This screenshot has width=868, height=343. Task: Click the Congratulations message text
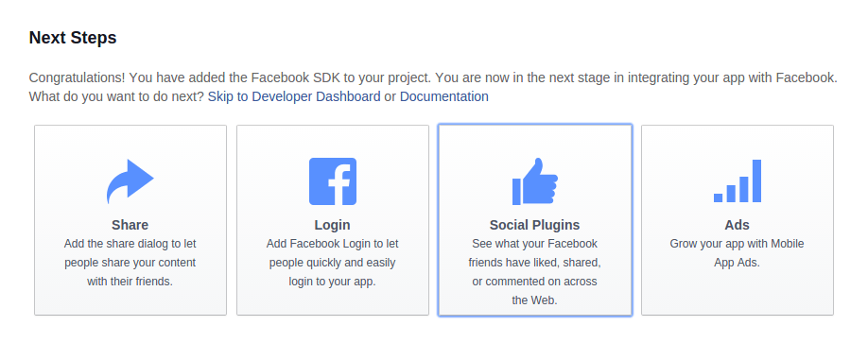(x=433, y=87)
